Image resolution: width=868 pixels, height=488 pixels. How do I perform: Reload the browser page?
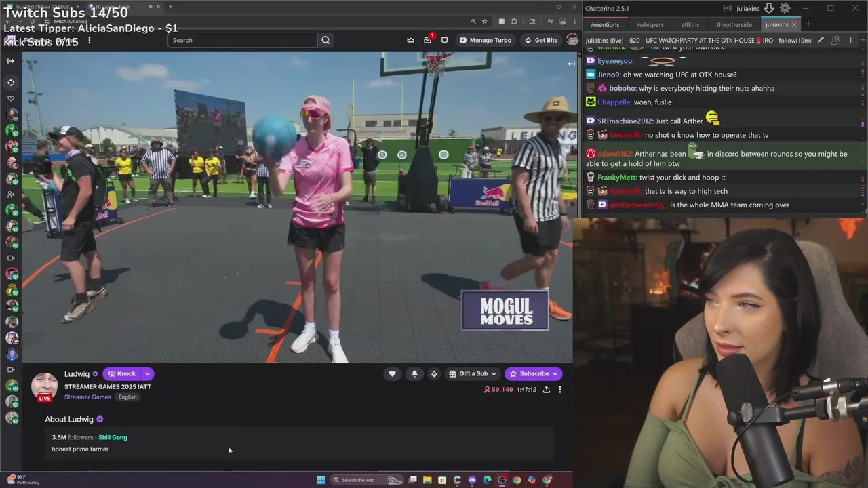[32, 21]
